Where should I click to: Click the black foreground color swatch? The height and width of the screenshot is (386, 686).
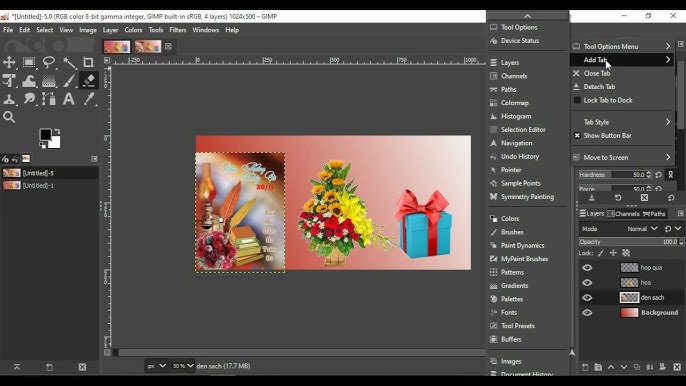coord(45,134)
